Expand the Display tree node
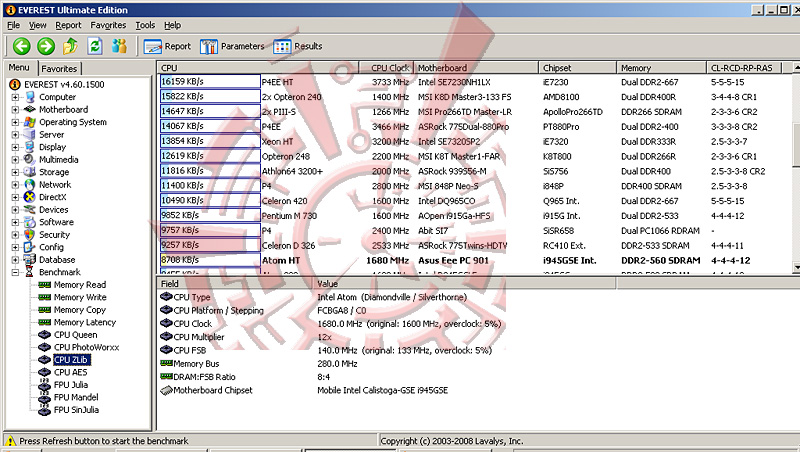The height and width of the screenshot is (452, 800). [x=15, y=147]
